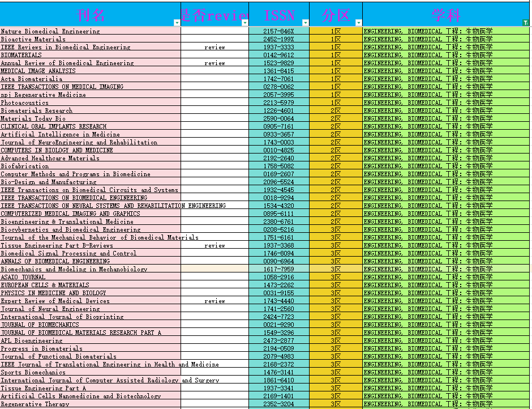Click Biomechanics and Modeling in Mechanobiology cell

point(90,269)
